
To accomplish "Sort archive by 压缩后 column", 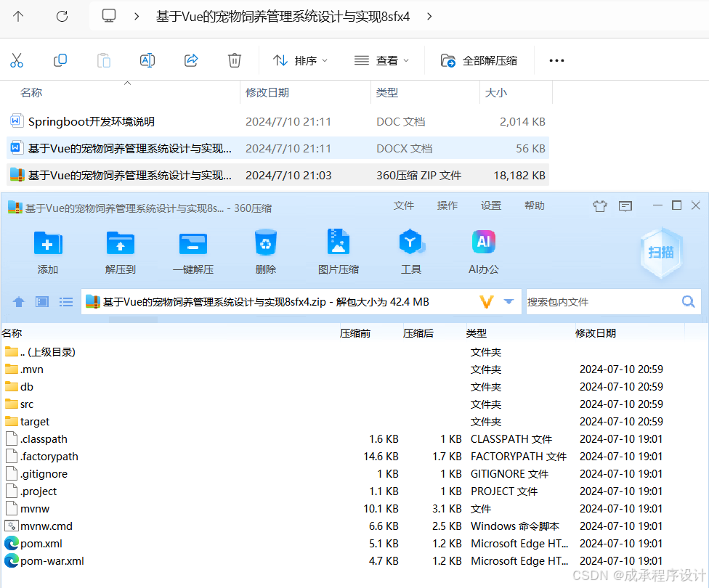I will point(418,333).
